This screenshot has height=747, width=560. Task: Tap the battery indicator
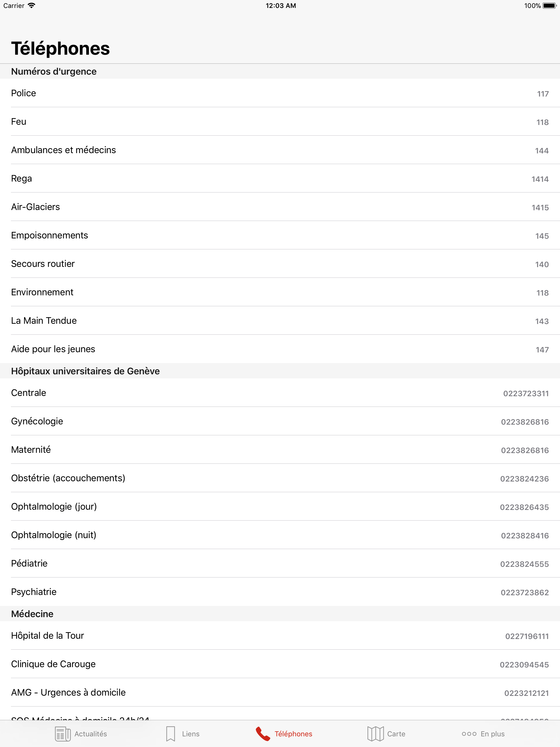[549, 5]
